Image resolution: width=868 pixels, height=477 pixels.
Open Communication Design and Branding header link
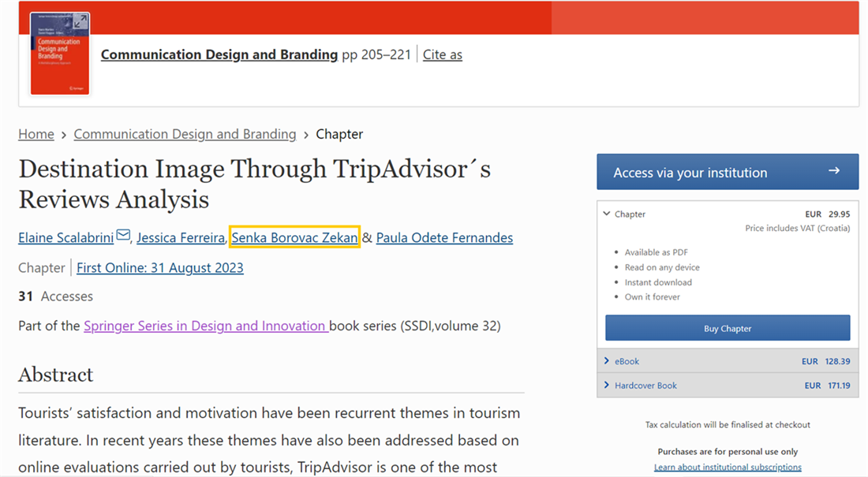[x=219, y=54]
